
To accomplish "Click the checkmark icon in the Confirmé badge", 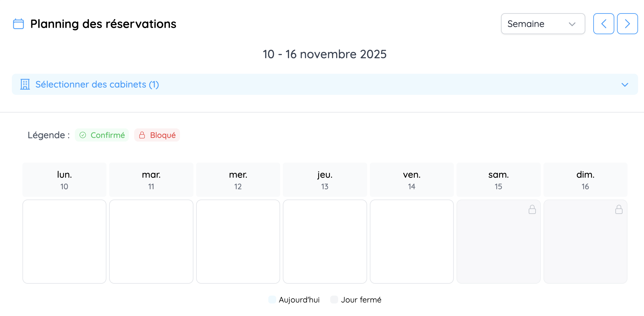I will [x=83, y=135].
